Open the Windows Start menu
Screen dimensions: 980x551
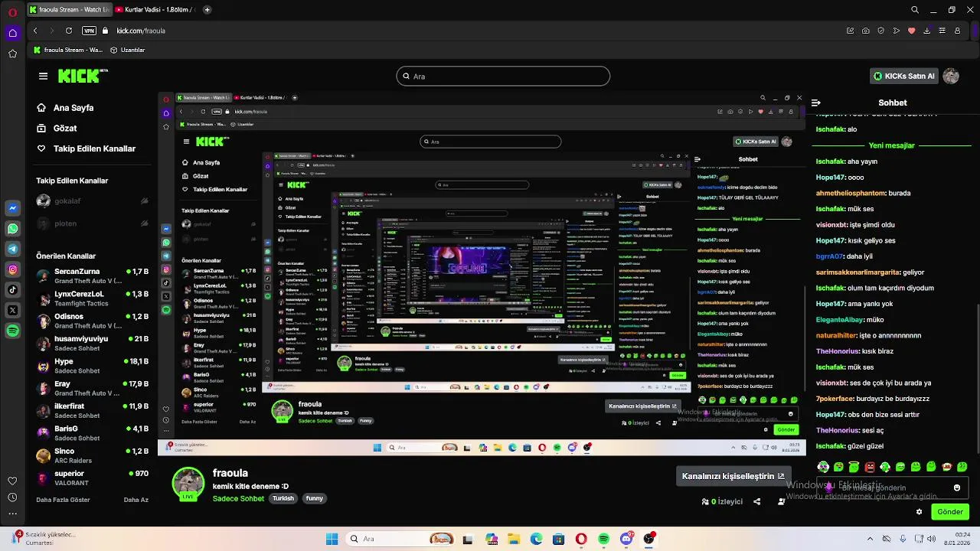coord(332,539)
